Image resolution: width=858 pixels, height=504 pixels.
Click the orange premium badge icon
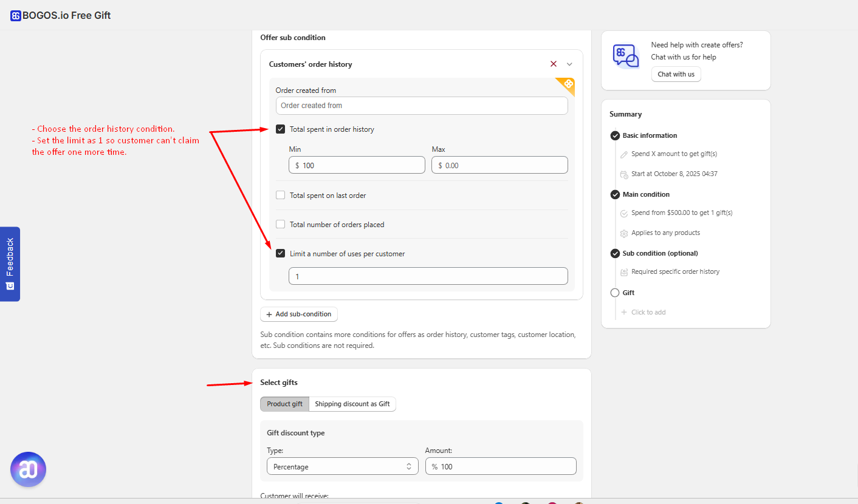point(568,84)
